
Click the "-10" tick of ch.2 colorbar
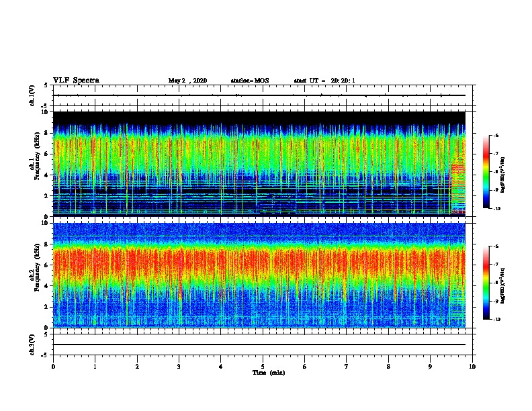coord(496,319)
